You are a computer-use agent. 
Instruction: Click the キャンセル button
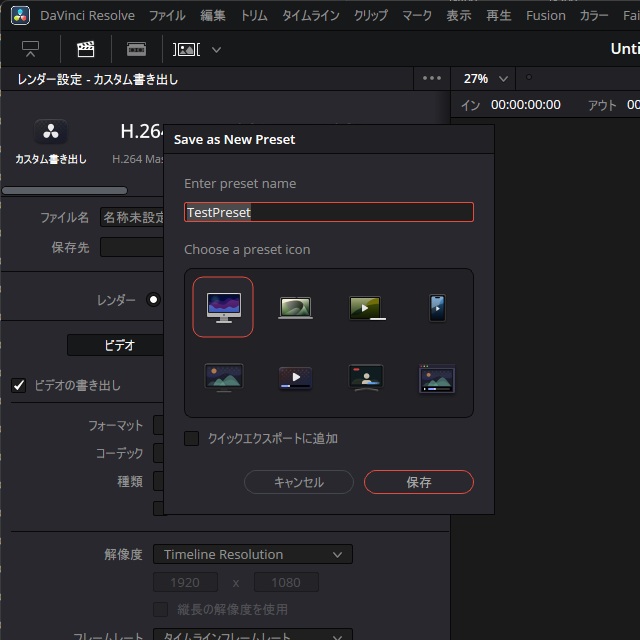tap(298, 482)
